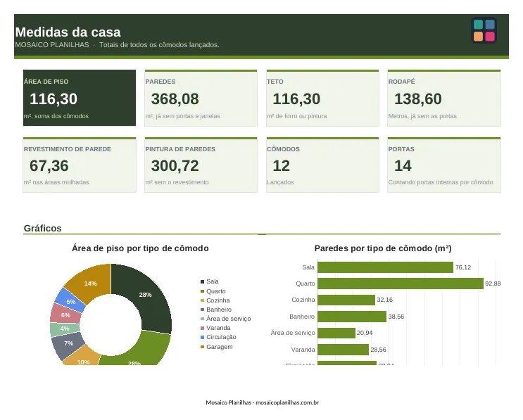Image resolution: width=523 pixels, height=420 pixels.
Task: Open the mosaicoplanilhas.com.br footer text
Action: pos(287,402)
